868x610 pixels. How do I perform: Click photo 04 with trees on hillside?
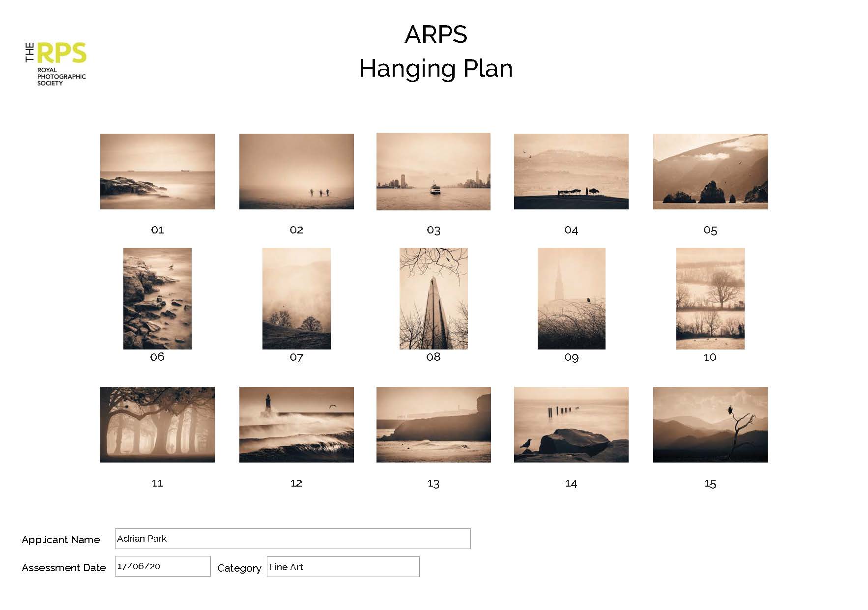571,172
